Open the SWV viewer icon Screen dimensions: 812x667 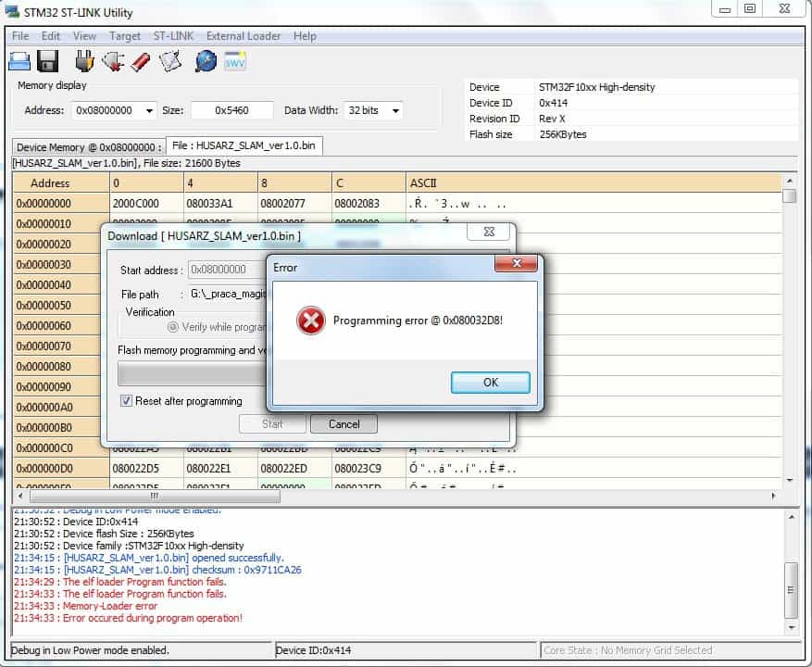(234, 61)
